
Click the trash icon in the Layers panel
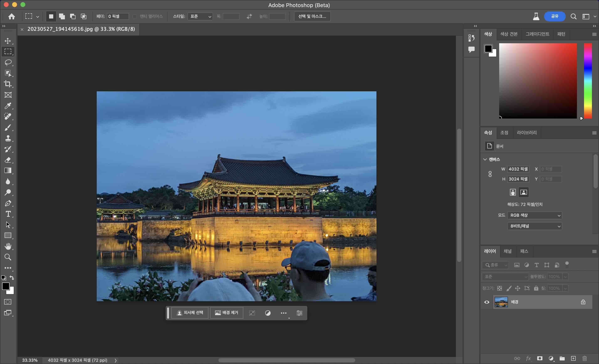(585, 358)
